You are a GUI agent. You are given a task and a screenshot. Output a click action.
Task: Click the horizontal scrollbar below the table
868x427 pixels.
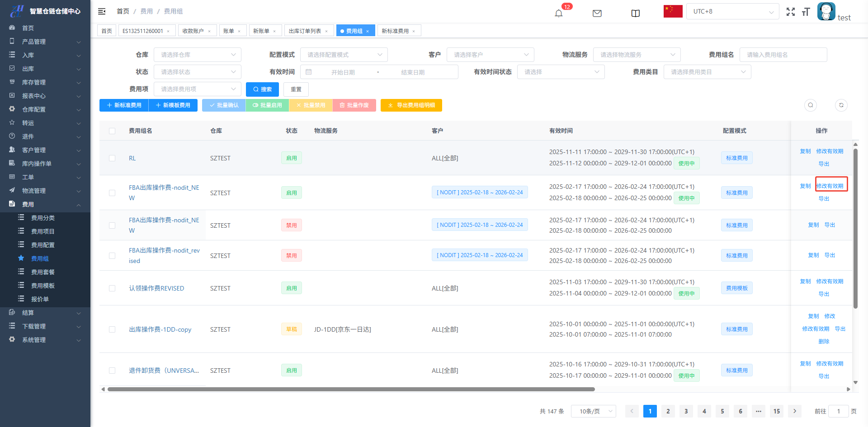coord(351,389)
